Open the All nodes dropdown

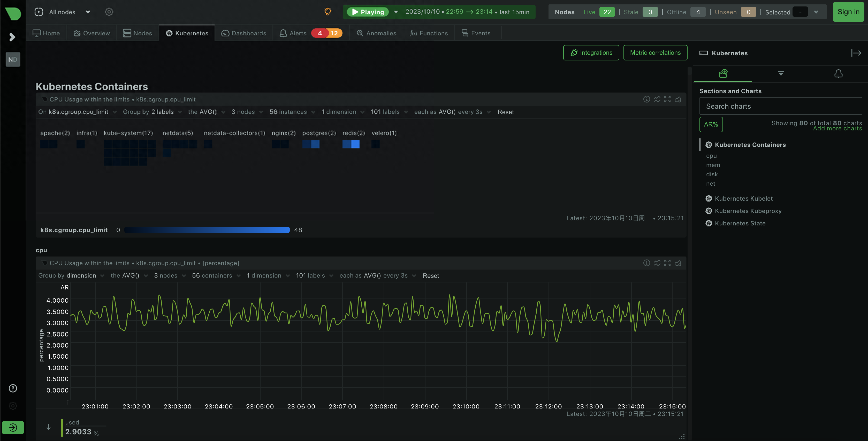click(x=63, y=12)
